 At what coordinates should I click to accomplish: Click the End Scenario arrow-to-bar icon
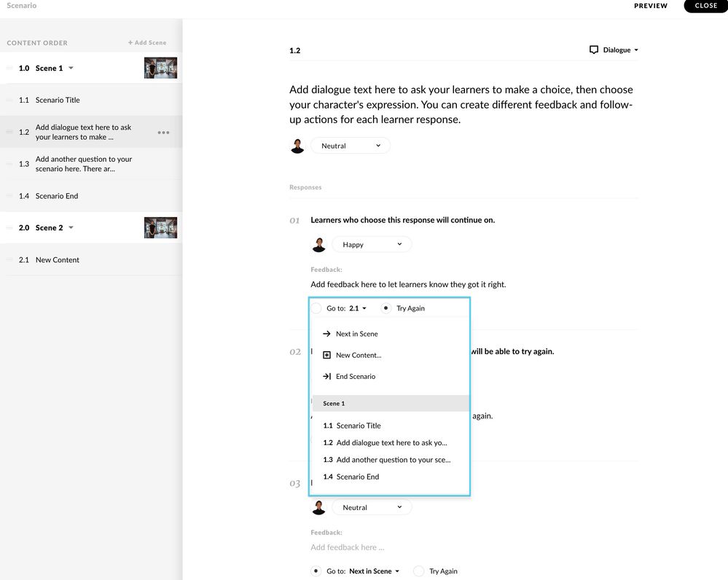[x=326, y=377]
